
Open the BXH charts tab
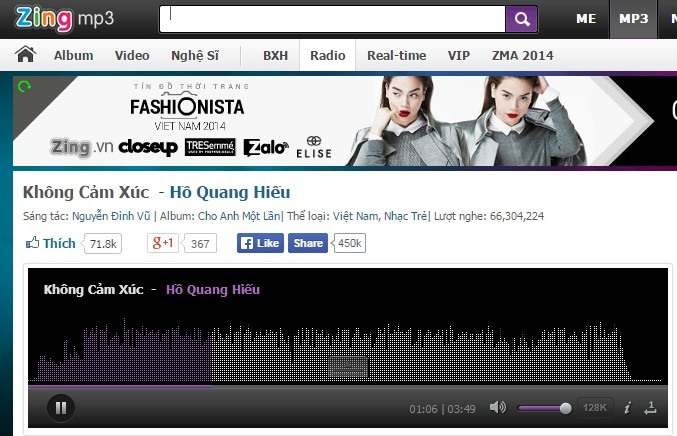coord(275,55)
